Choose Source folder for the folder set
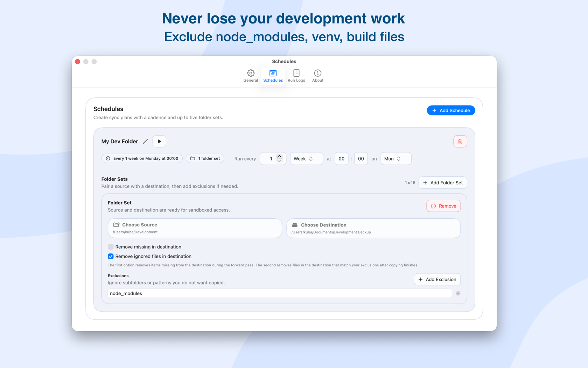 tap(195, 228)
